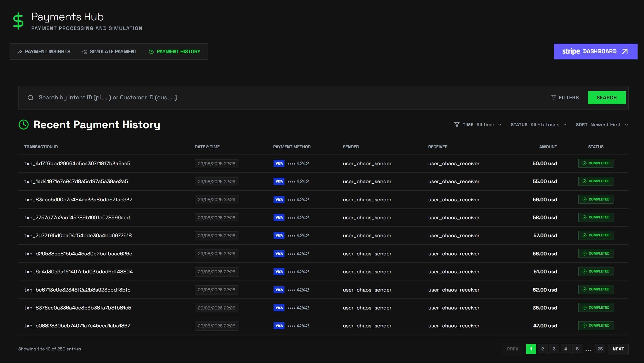Image resolution: width=644 pixels, height=363 pixels.
Task: Click the funnel icon beside TIME
Action: coord(457,125)
